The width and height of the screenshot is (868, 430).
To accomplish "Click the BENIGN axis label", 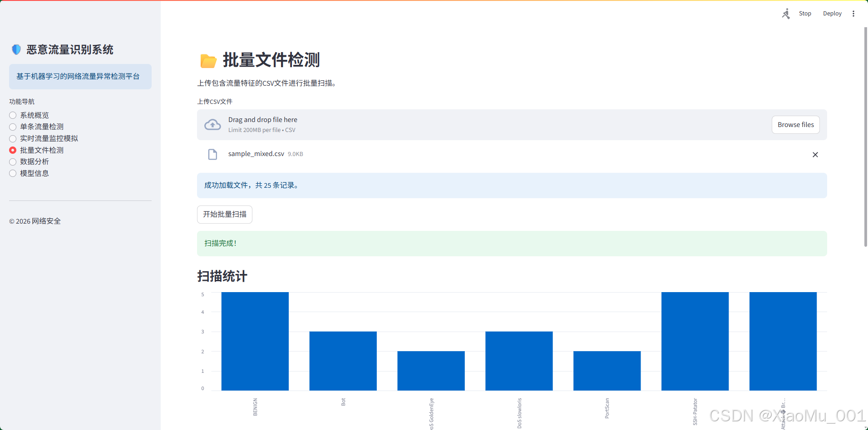I will tap(255, 407).
